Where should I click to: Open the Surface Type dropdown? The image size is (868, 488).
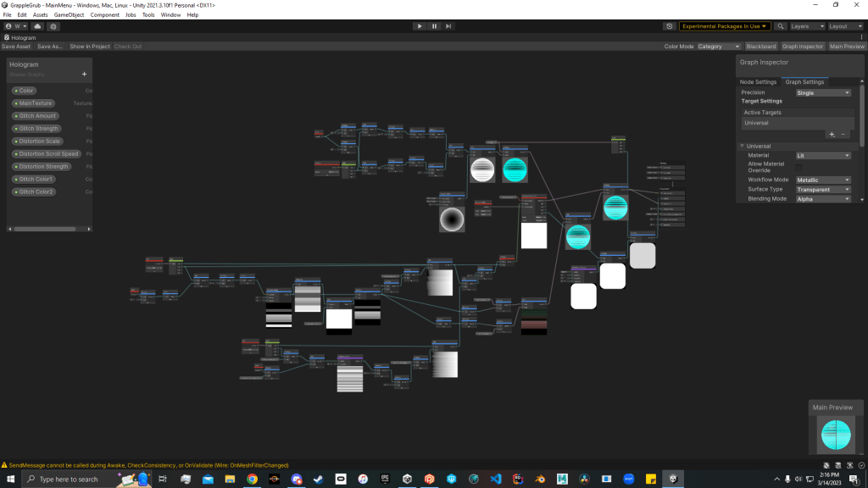pos(822,189)
